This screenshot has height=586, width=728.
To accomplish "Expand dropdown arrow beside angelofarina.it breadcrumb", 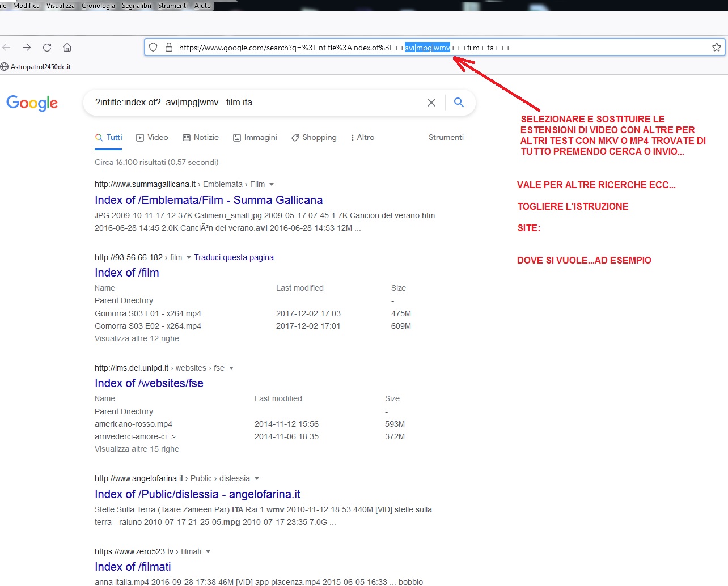I will point(257,479).
